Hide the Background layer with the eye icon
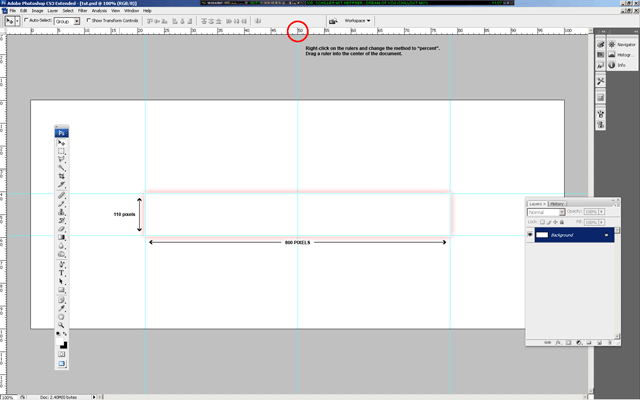Screen dimensions: 640x400 click(530, 235)
